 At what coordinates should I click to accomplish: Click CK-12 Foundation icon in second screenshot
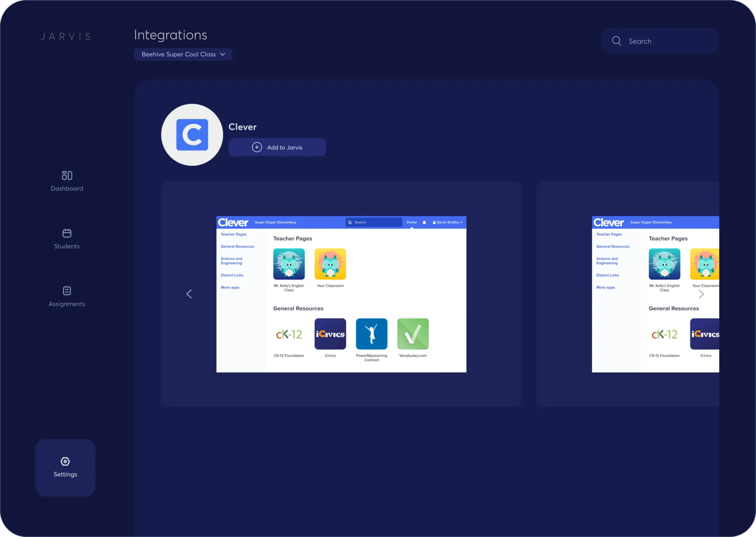point(664,334)
